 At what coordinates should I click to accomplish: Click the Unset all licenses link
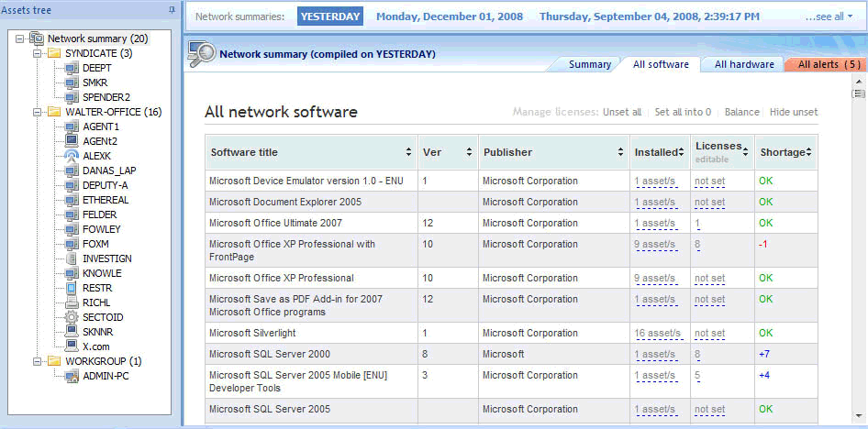click(x=622, y=112)
